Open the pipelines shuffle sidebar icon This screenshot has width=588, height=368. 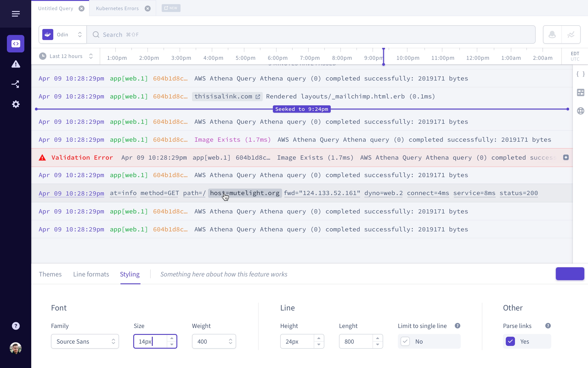[x=16, y=84]
